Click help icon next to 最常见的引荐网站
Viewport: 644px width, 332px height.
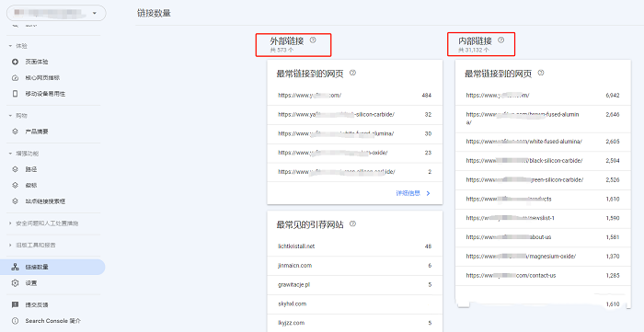click(352, 224)
